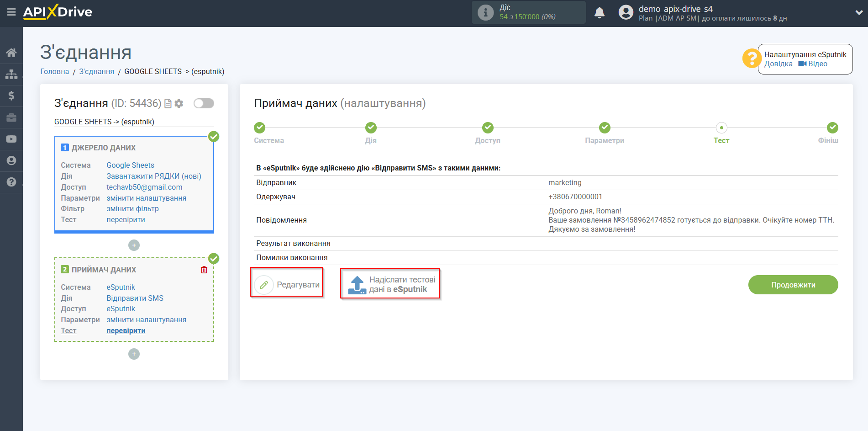The image size is (868, 431).
Task: Open Завантажити РЯДКИ (нові) action link
Action: pyautogui.click(x=154, y=176)
